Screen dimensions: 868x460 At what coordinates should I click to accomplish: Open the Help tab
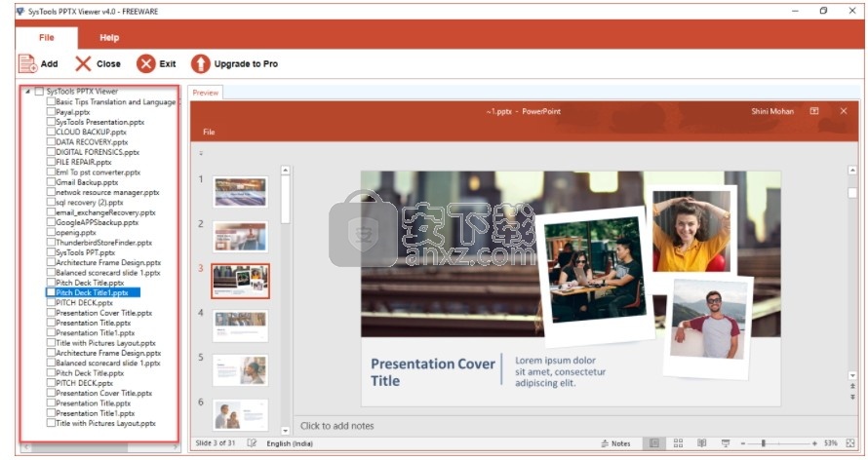[x=109, y=38]
